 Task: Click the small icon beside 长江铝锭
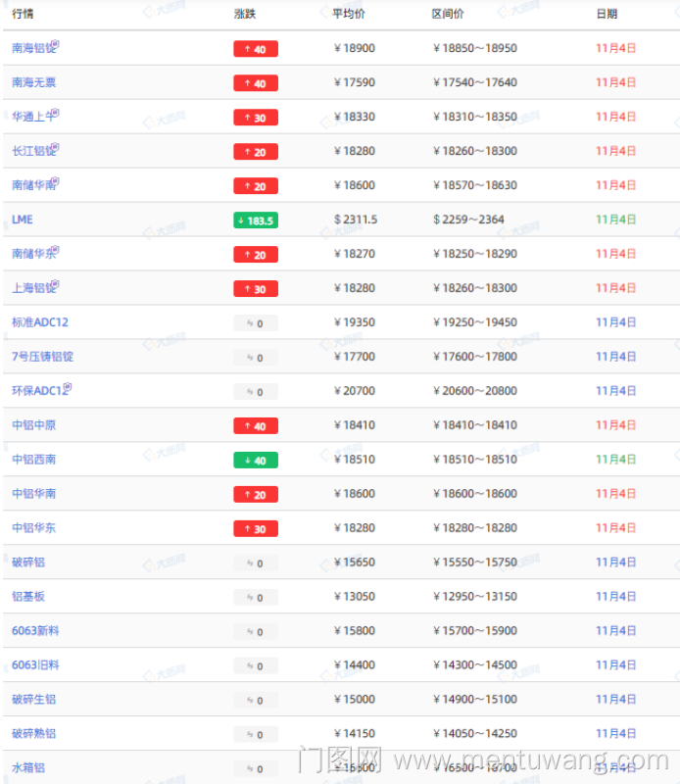click(x=56, y=147)
